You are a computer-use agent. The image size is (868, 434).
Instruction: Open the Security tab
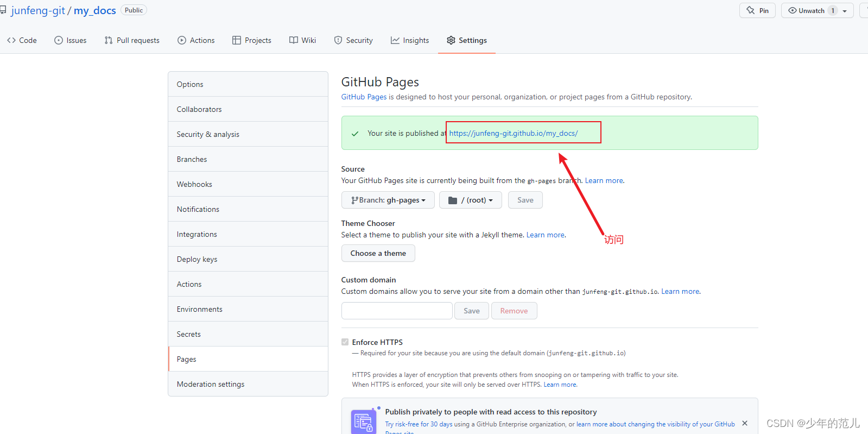click(353, 40)
